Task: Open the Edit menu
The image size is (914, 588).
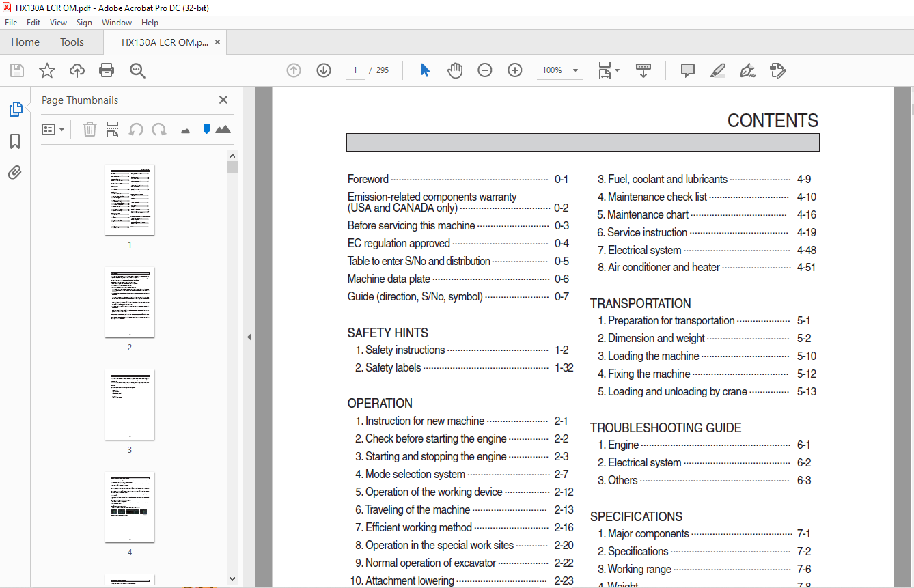Action: (33, 23)
